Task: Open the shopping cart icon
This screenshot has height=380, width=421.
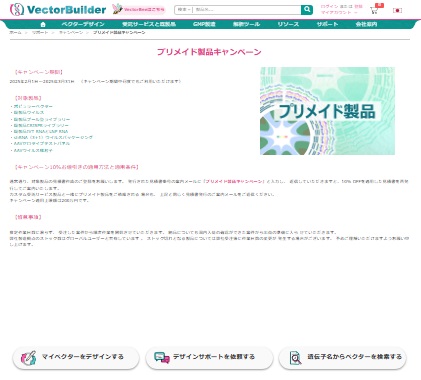Action: click(x=374, y=10)
